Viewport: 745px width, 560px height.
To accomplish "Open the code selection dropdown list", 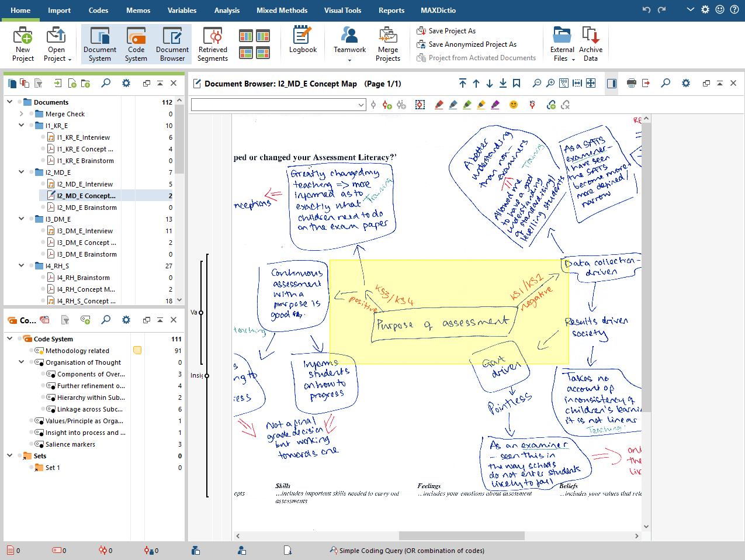I will click(361, 105).
